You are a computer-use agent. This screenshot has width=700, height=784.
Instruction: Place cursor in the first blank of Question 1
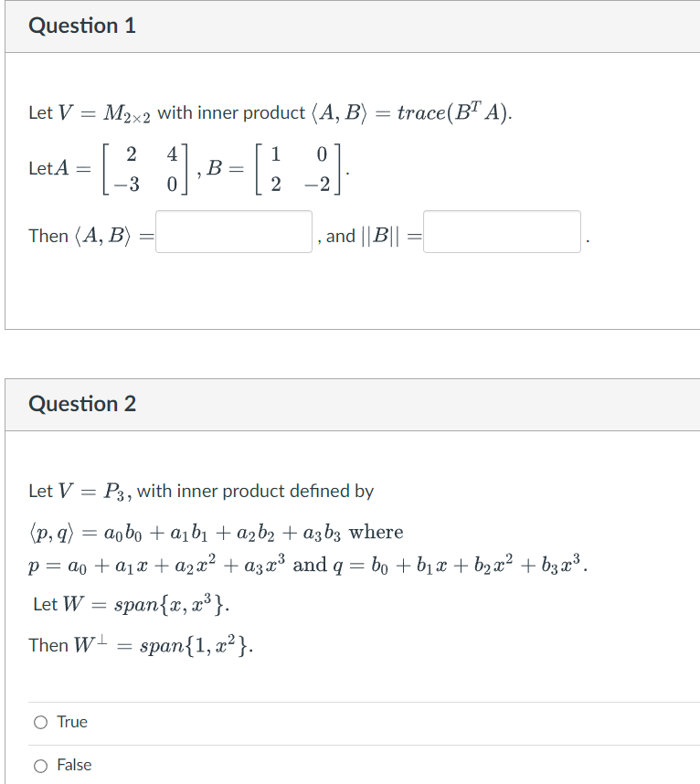click(233, 230)
